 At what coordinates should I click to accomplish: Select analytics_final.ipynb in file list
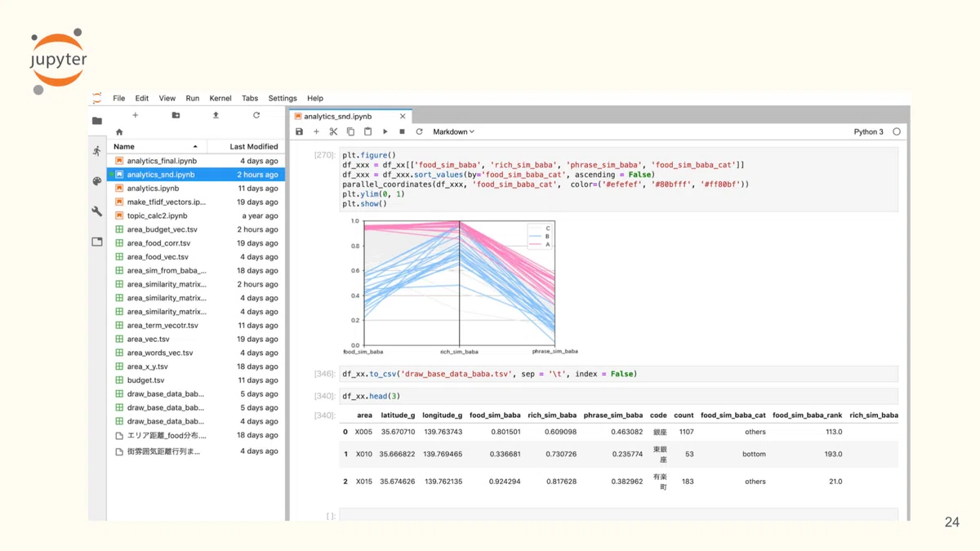[196, 161]
